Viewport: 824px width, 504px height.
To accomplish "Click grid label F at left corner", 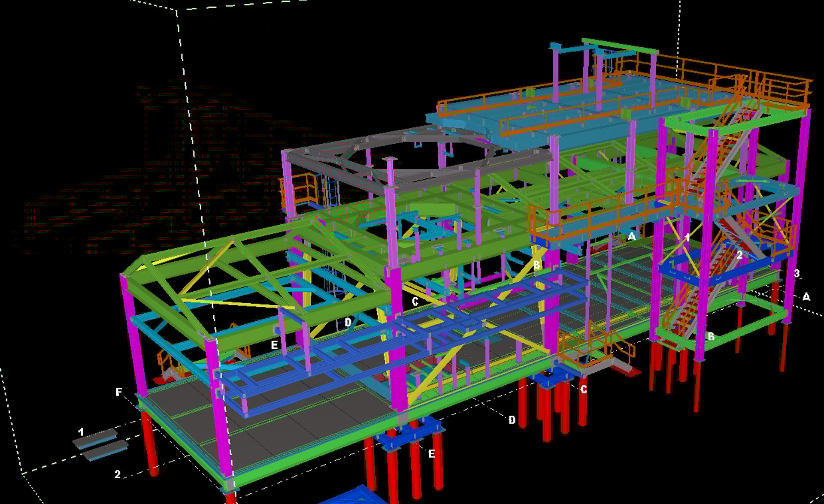I will (119, 392).
